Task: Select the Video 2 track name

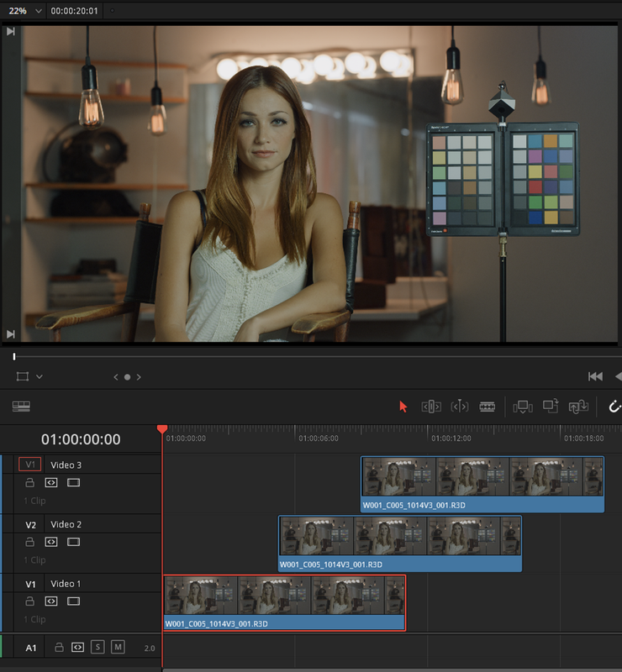Action: coord(66,524)
